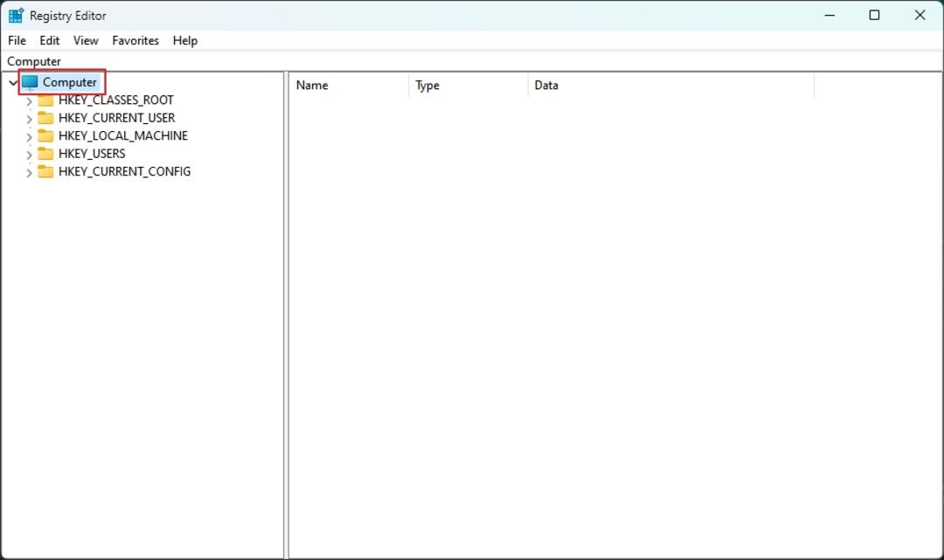The height and width of the screenshot is (560, 944).
Task: Expand the HKEY_CLASSES_ROOT key
Action: pos(29,101)
